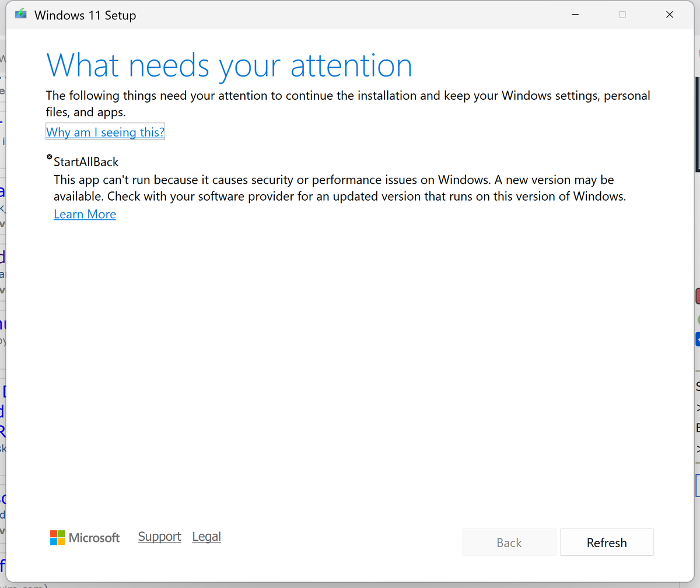Open the Learn More link under StartAllBack
The height and width of the screenshot is (588, 700).
pyautogui.click(x=85, y=214)
